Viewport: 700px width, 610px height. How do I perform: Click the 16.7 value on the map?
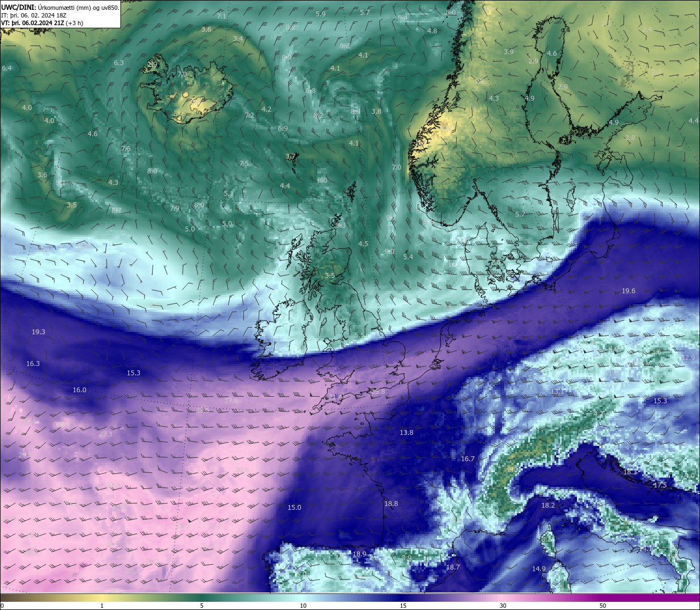[468, 459]
